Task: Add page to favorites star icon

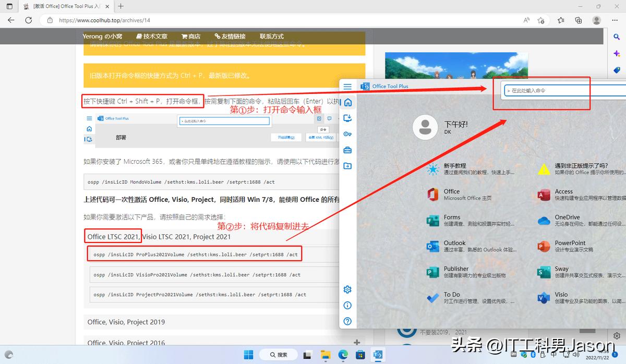Action: [x=541, y=20]
